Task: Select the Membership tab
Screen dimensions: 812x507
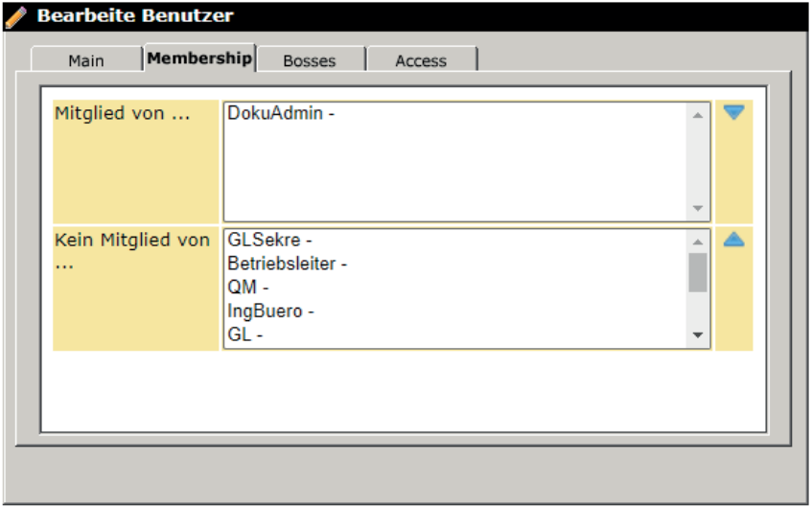Action: 199,58
